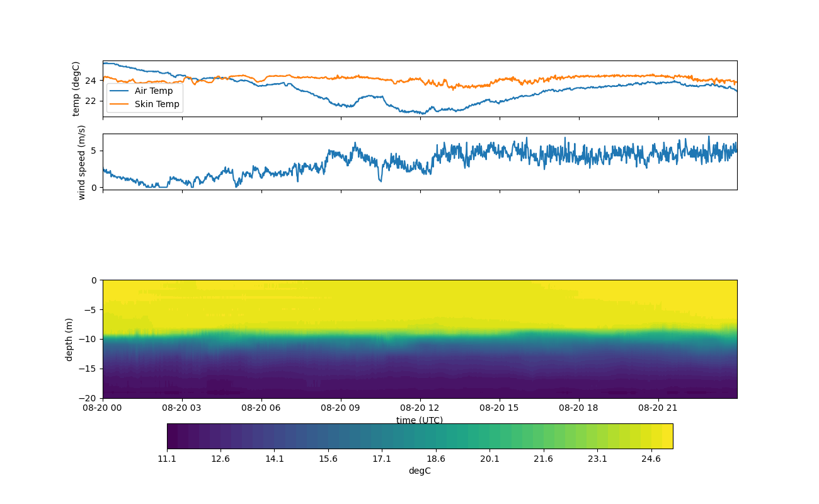Click the -10 depth axis tick label
This screenshot has height=504, width=819.
89,339
